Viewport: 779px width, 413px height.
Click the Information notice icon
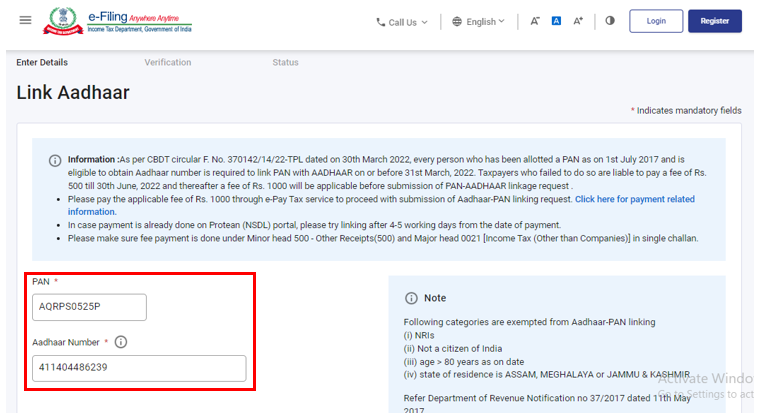click(x=55, y=160)
